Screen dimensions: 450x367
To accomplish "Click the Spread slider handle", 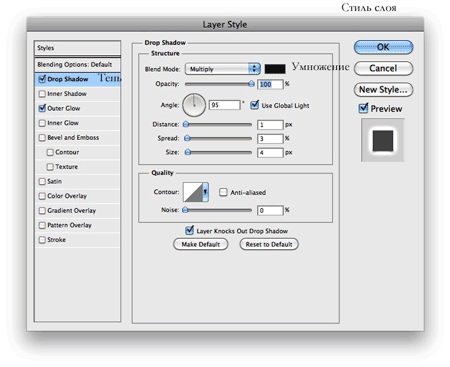I will (x=187, y=138).
